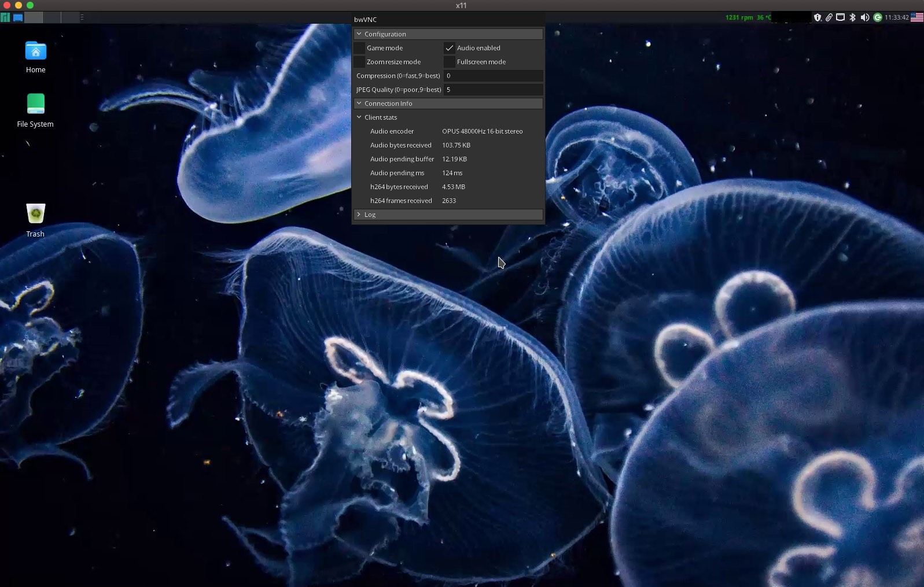
Task: Open the wired network tray icon
Action: (x=841, y=17)
